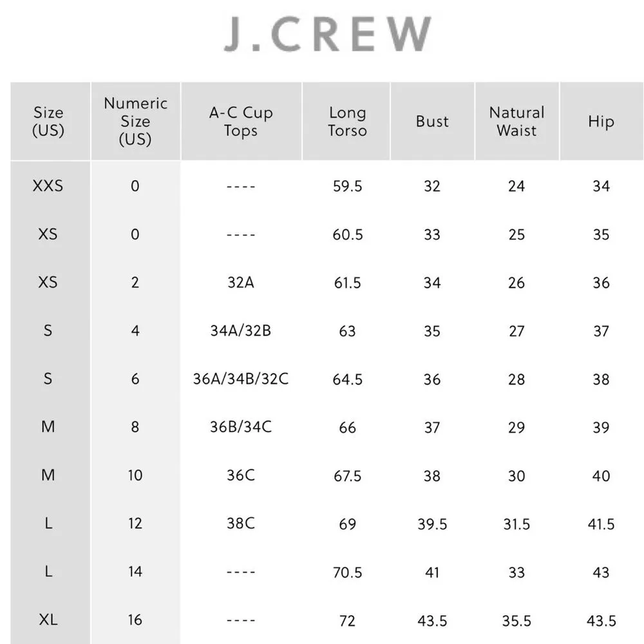Select the 38C cup size cell

click(x=241, y=524)
